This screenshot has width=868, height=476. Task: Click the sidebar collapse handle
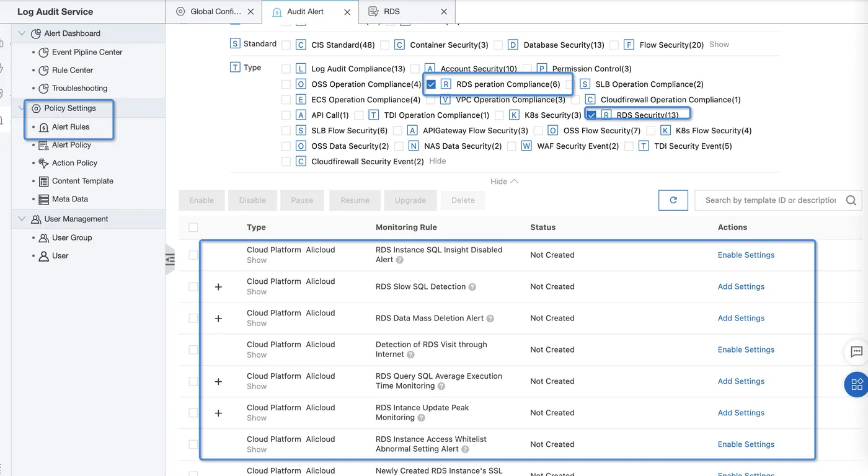pyautogui.click(x=170, y=260)
